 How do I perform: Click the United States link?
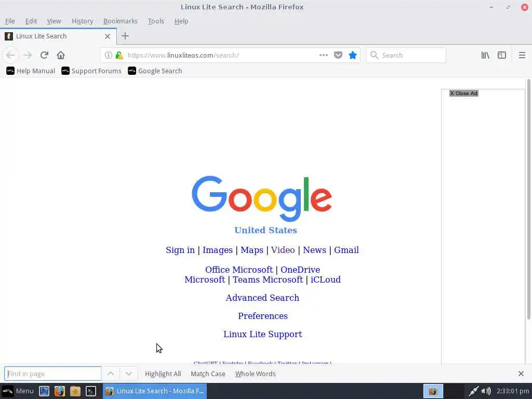click(265, 230)
